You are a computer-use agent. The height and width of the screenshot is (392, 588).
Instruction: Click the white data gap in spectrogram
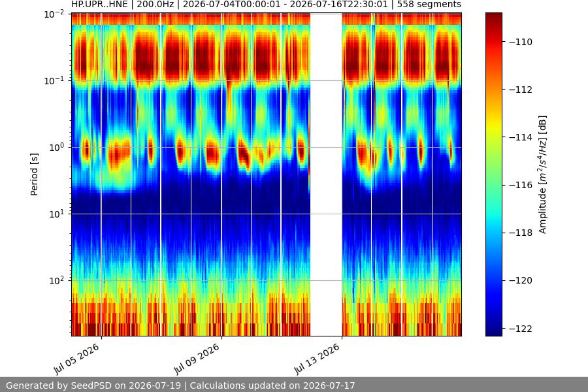pos(326,174)
